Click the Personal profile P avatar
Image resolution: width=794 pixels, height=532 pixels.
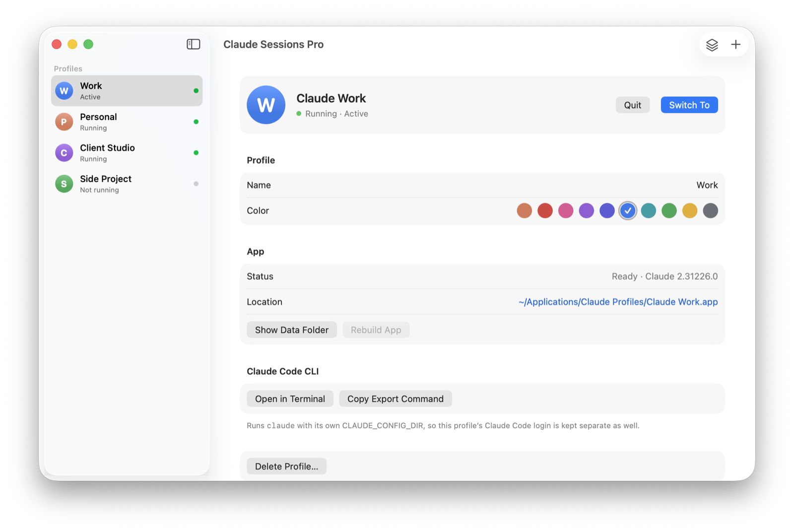[x=64, y=122]
